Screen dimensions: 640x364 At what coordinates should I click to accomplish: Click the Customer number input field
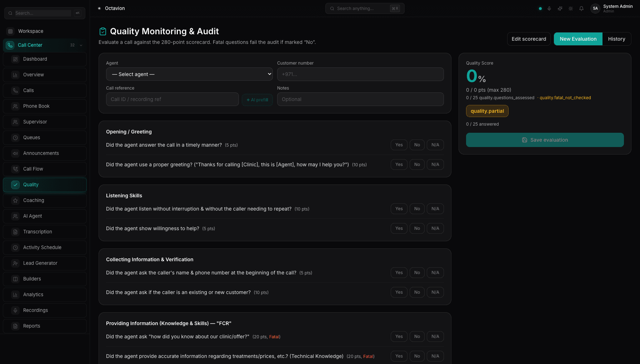360,74
